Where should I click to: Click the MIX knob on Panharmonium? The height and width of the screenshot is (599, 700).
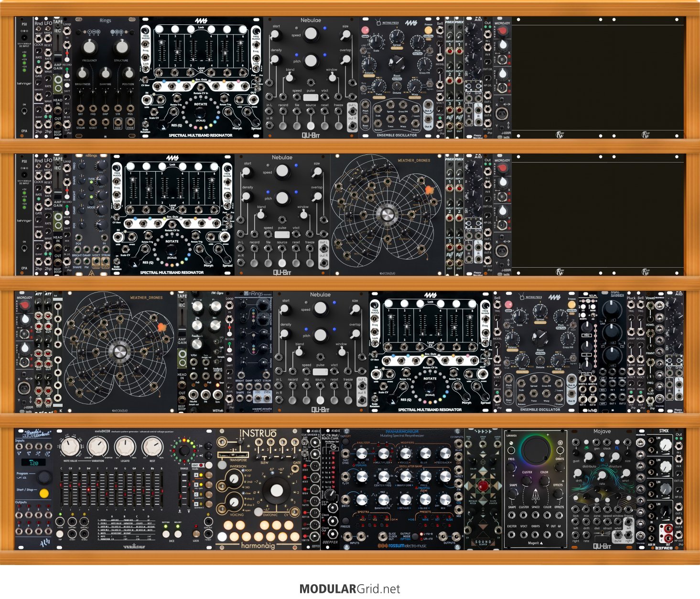coord(445,500)
